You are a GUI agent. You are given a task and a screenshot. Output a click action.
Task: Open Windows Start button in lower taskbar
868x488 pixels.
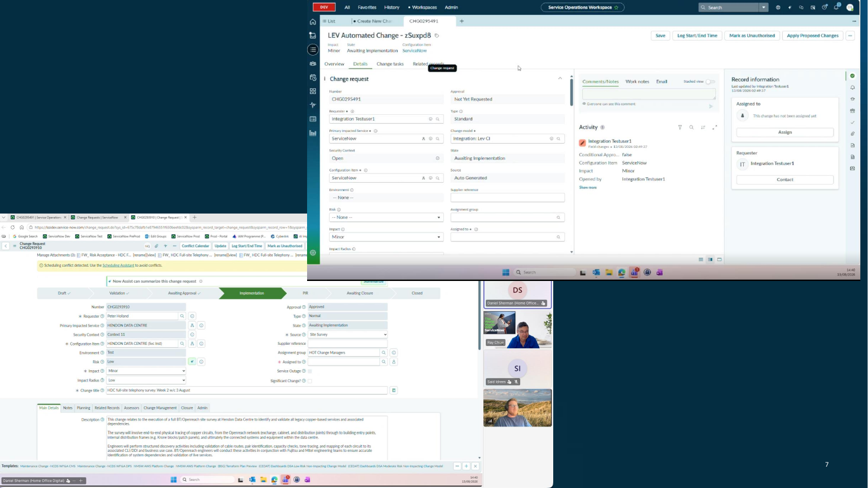(173, 480)
